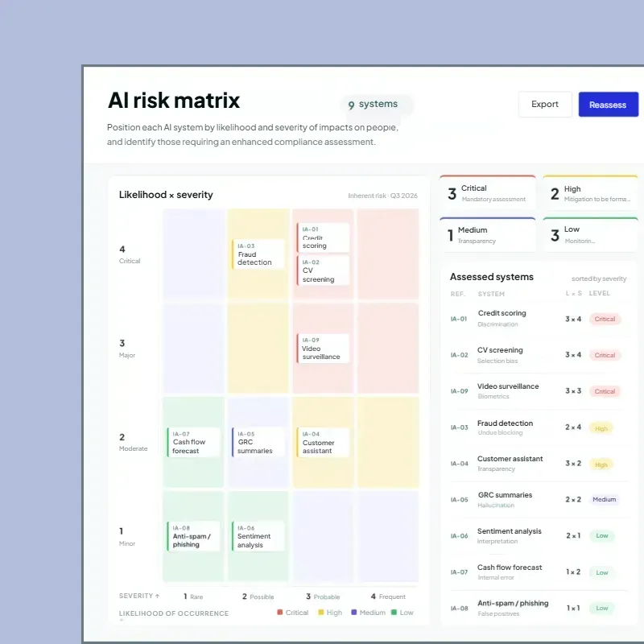
Task: Click the Export button
Action: pyautogui.click(x=545, y=105)
